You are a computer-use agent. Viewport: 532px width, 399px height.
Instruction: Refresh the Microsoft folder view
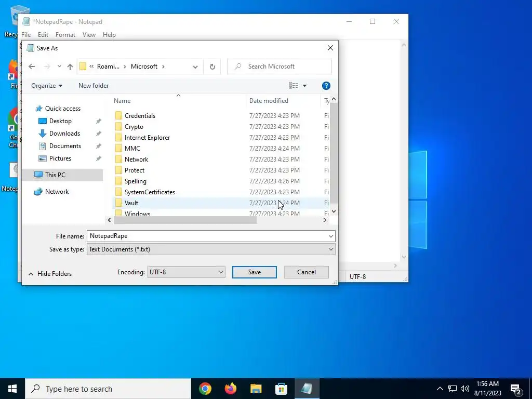click(x=212, y=66)
